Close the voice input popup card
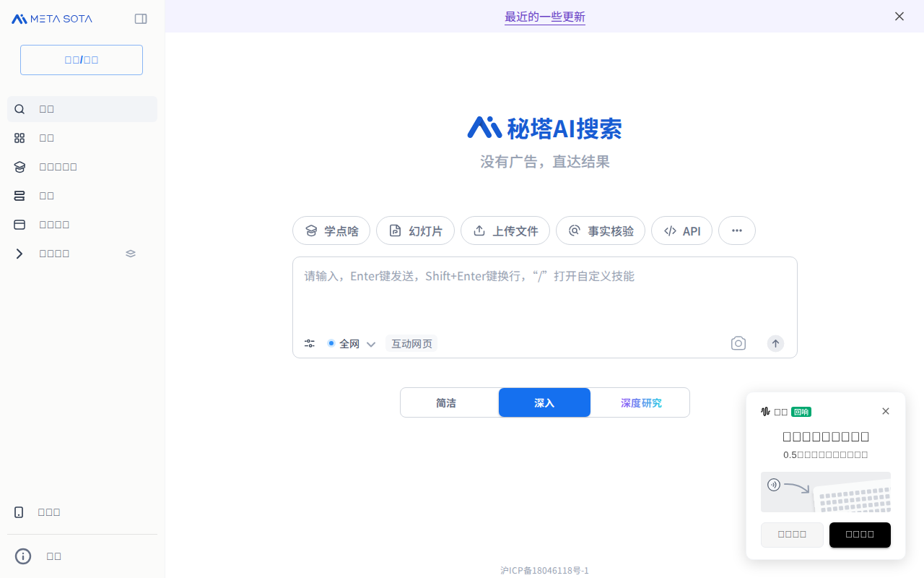This screenshot has height=578, width=924. [886, 411]
